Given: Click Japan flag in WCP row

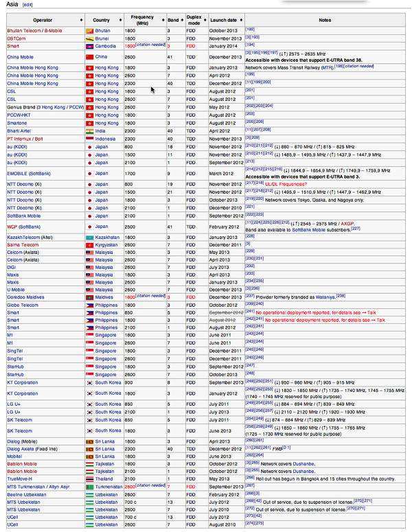Looking at the screenshot, I should pos(89,227).
